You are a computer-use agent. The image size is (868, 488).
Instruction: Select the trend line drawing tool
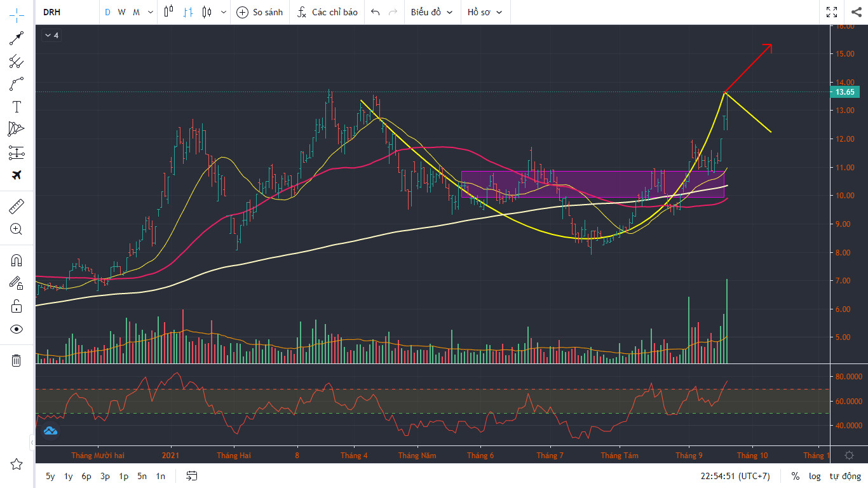coord(17,39)
